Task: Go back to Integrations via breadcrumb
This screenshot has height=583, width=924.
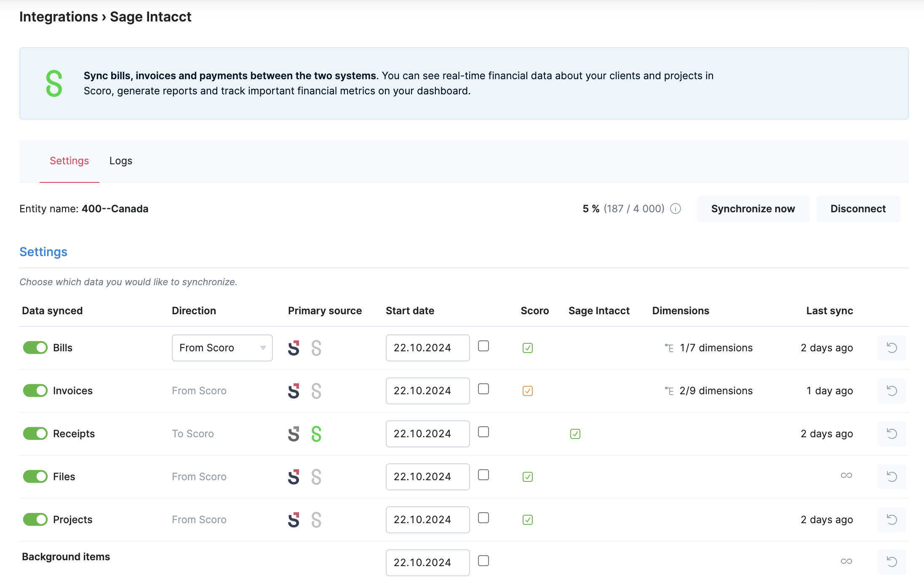Action: point(59,17)
